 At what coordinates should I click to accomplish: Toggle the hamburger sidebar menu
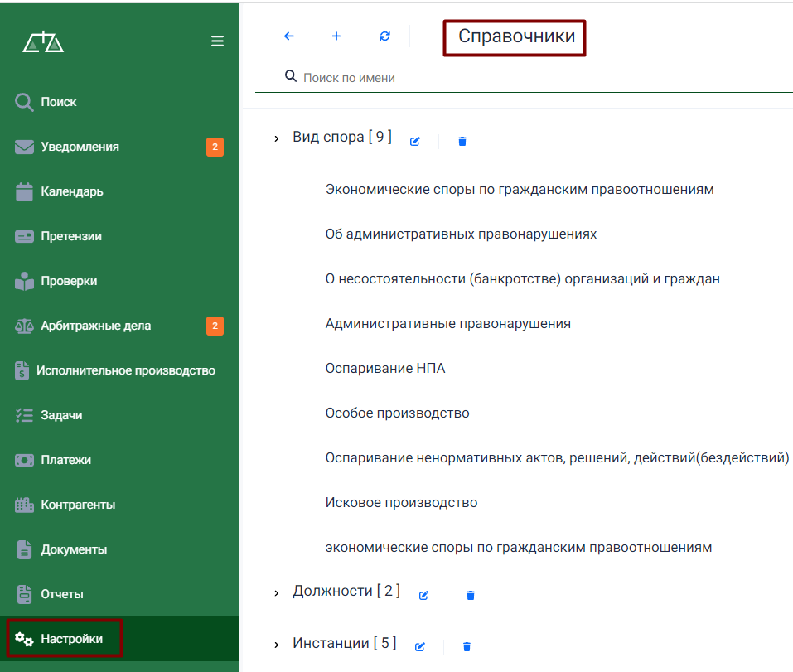(217, 41)
